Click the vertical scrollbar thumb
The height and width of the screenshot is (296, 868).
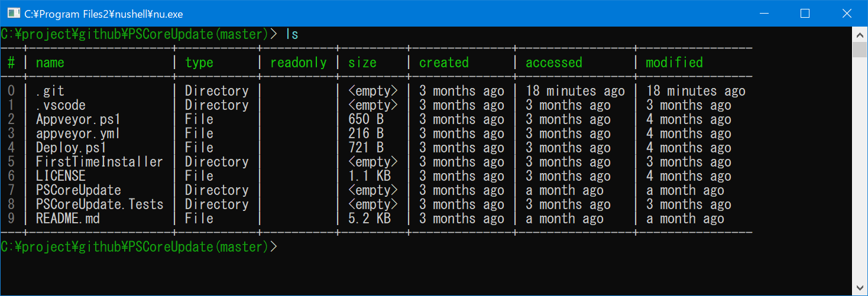(x=860, y=49)
